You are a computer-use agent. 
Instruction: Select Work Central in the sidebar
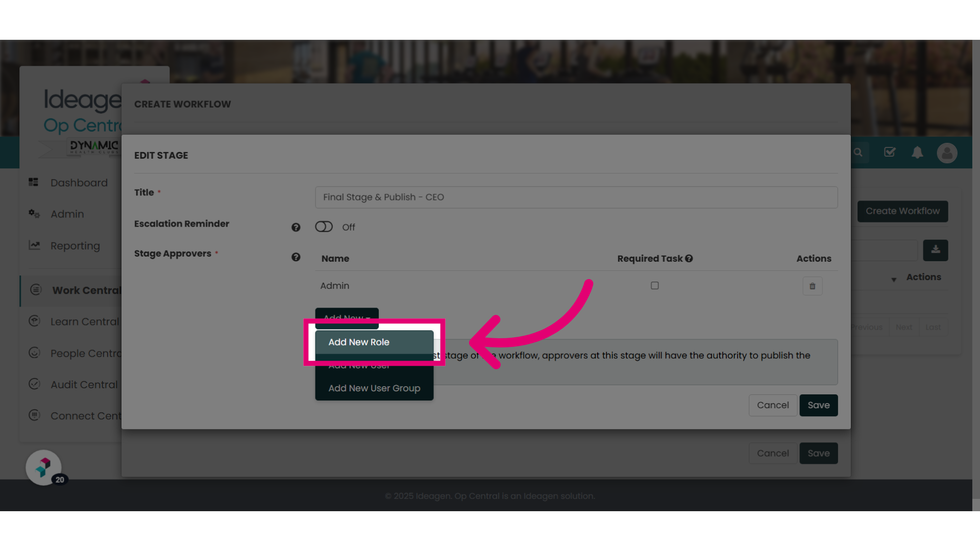[x=71, y=291]
